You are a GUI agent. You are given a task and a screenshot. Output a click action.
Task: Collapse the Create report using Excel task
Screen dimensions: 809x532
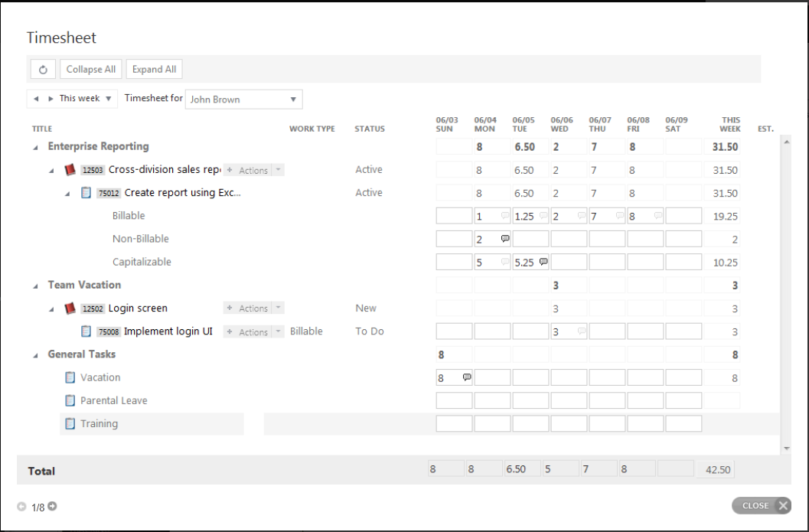(67, 194)
